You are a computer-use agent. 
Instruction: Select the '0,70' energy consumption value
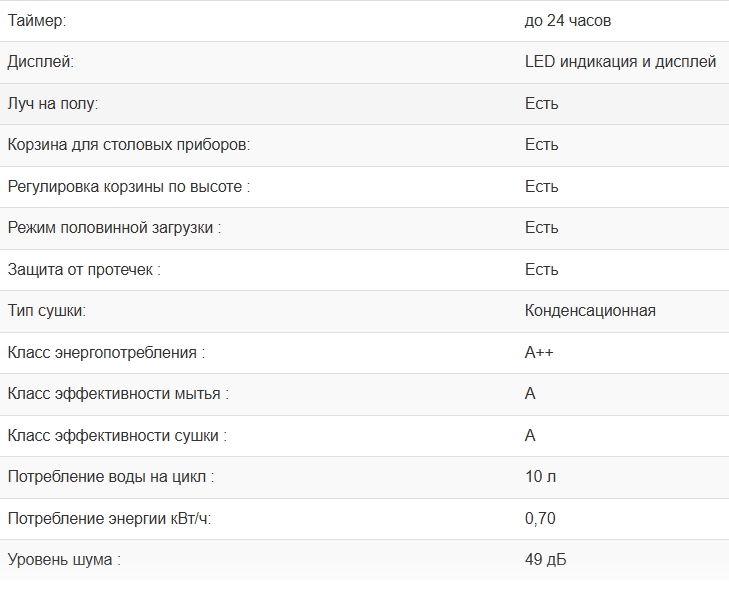point(540,519)
